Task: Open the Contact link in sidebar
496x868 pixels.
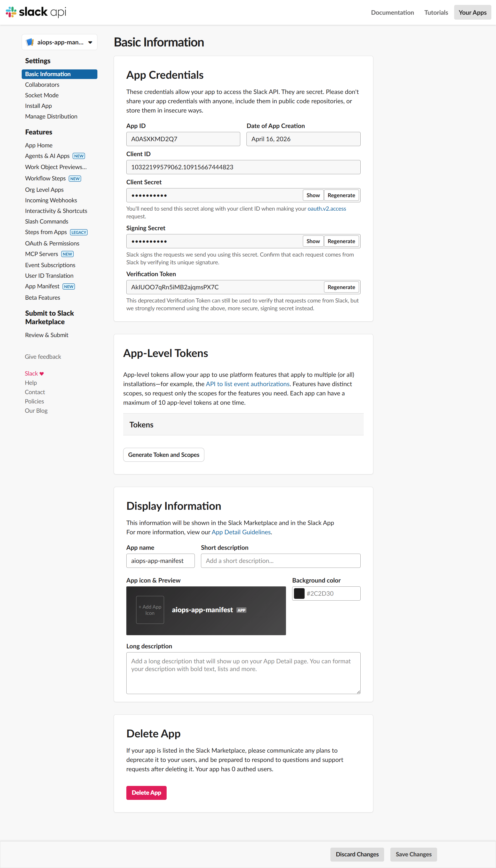Action: 35,392
